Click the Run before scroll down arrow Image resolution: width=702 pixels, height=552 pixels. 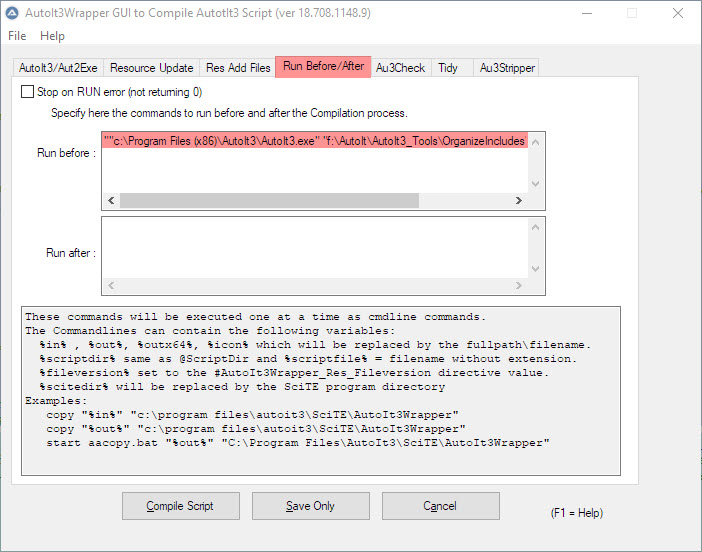pyautogui.click(x=536, y=183)
